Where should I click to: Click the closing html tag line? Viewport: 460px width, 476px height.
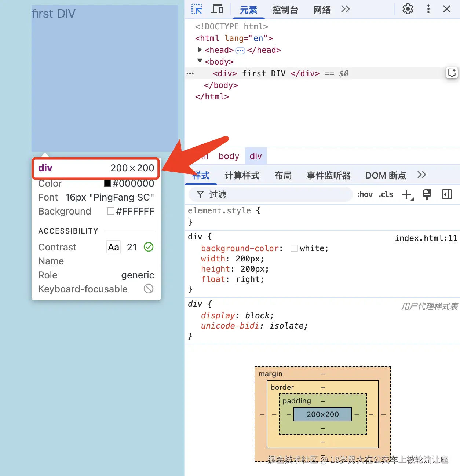pyautogui.click(x=212, y=96)
